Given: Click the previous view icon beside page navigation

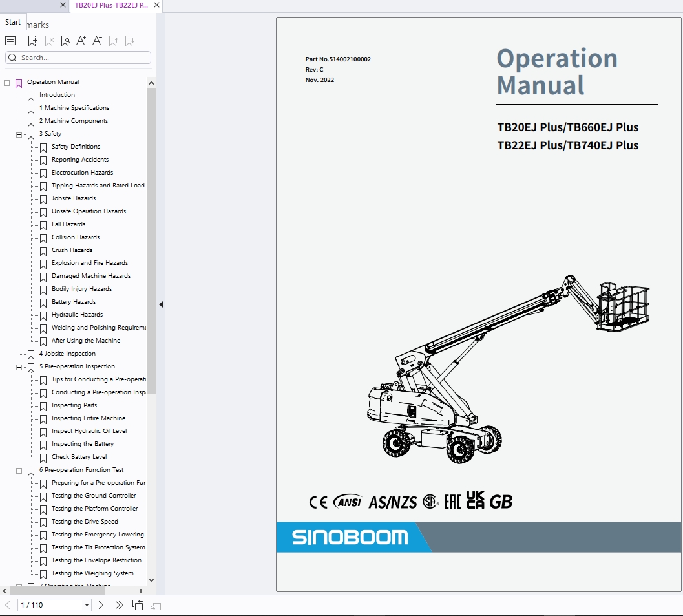Looking at the screenshot, I should pos(138,605).
